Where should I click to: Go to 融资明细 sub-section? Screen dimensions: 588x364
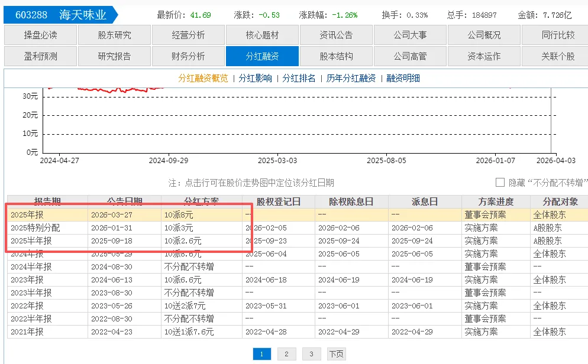coord(403,78)
